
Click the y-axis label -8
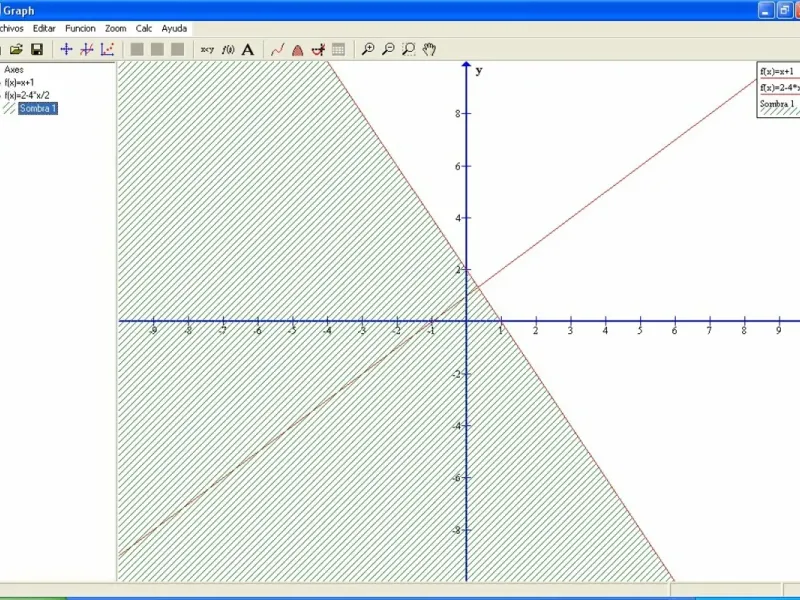[x=456, y=530]
